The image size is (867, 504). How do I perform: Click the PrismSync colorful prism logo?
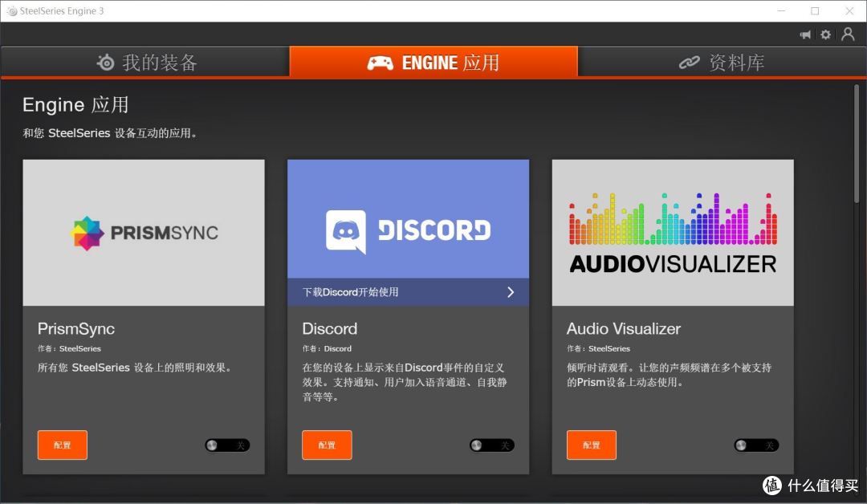coord(88,233)
